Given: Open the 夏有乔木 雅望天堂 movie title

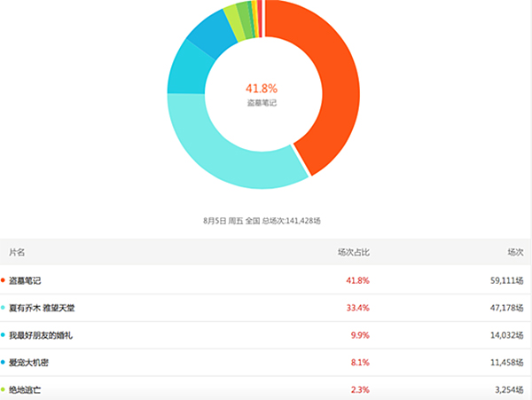Looking at the screenshot, I should [x=42, y=308].
